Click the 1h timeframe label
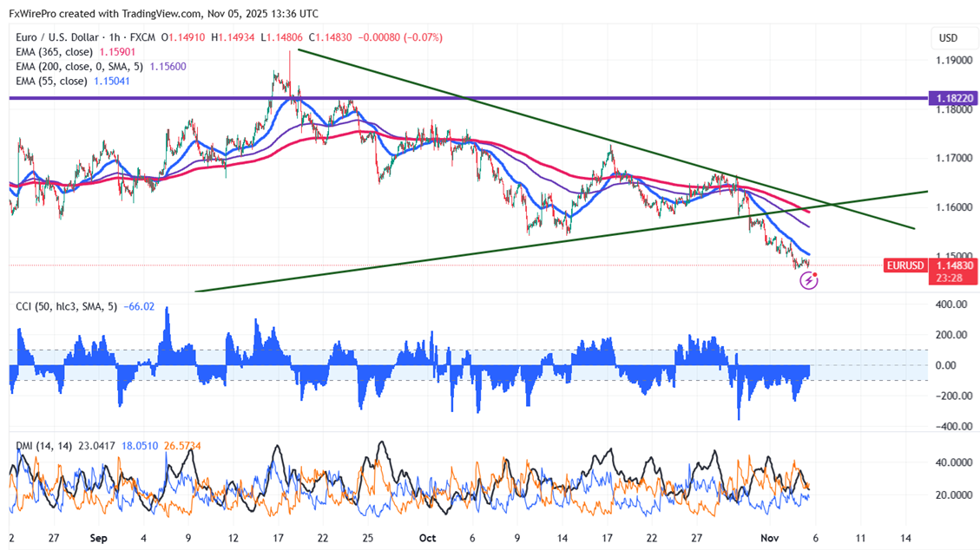980x550 pixels. [x=115, y=37]
